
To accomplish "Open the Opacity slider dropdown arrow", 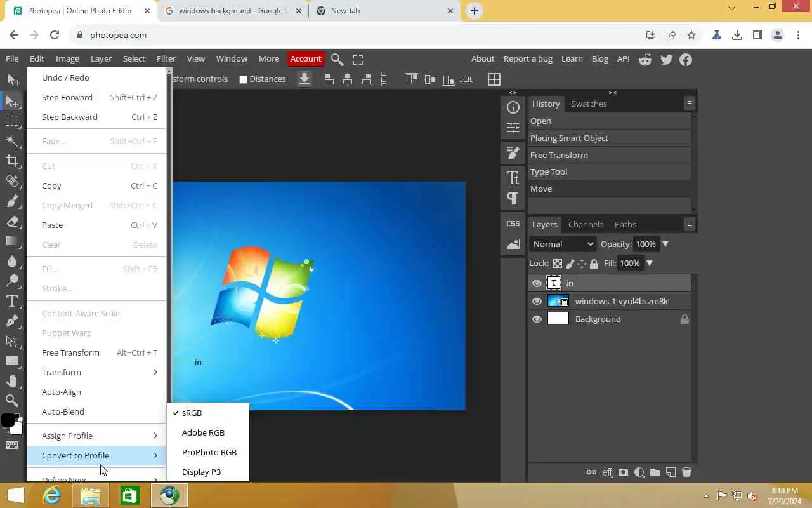I will (x=665, y=244).
